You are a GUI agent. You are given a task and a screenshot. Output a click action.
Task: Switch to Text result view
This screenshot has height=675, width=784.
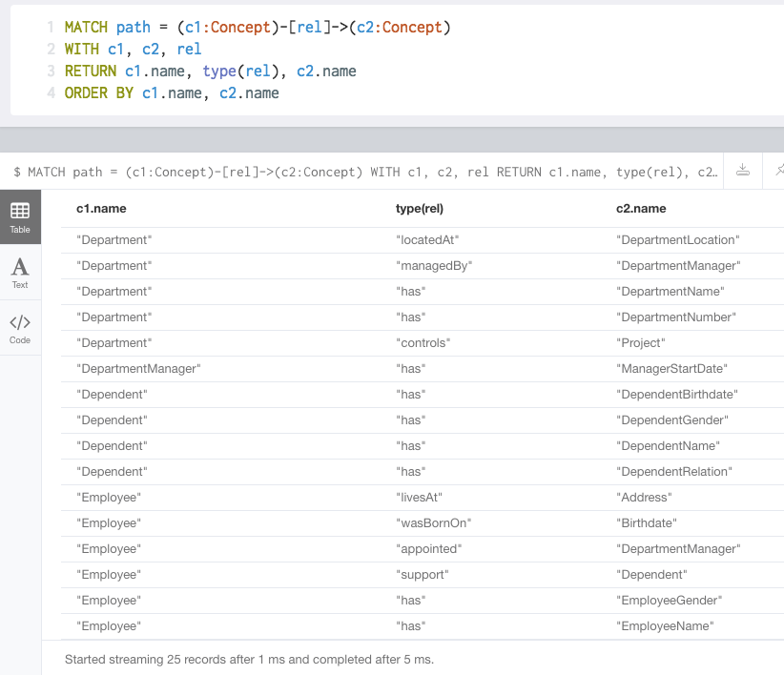20,273
